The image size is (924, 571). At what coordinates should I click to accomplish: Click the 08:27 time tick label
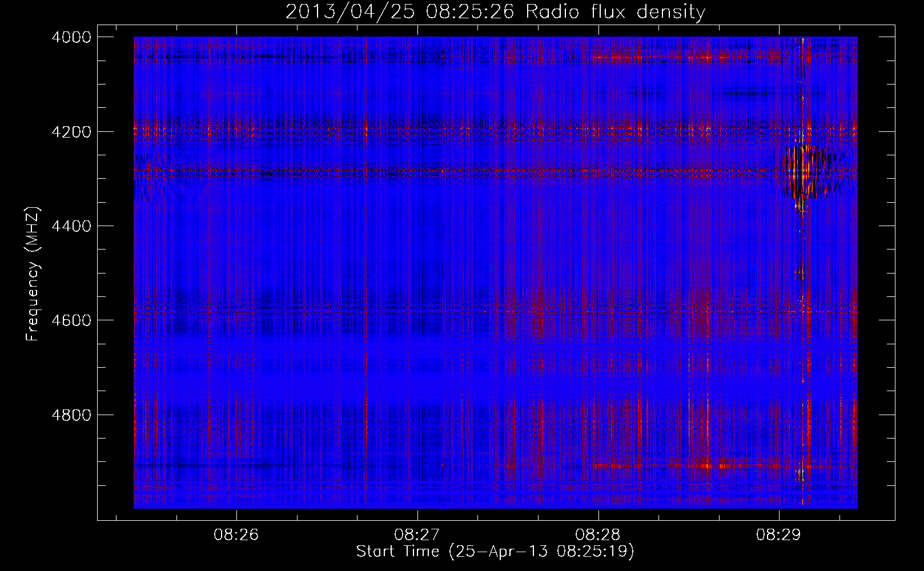(417, 535)
